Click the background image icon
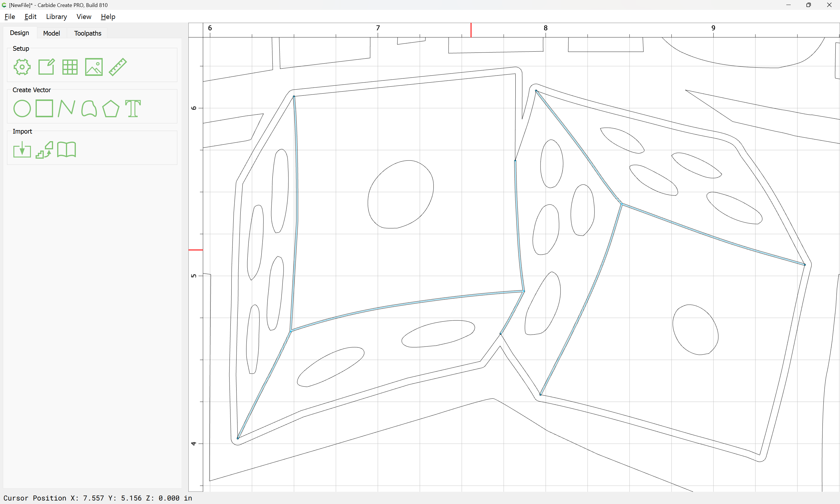Viewport: 840px width, 504px height. click(94, 67)
